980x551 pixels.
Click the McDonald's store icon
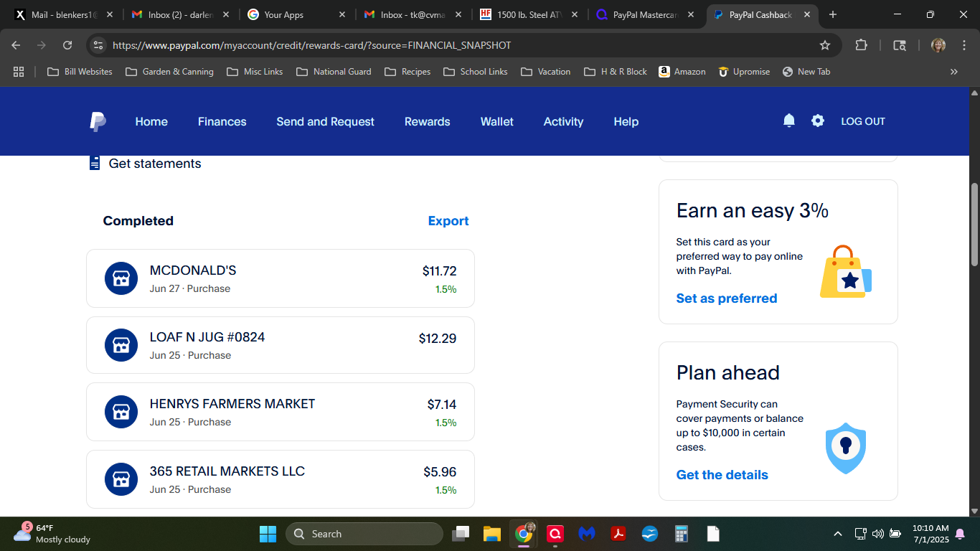coord(121,278)
